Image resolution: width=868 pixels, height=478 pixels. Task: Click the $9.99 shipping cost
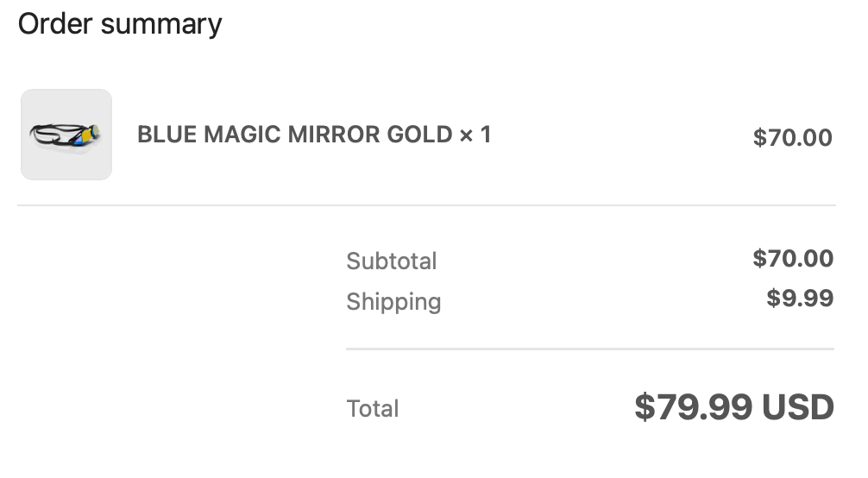click(800, 299)
